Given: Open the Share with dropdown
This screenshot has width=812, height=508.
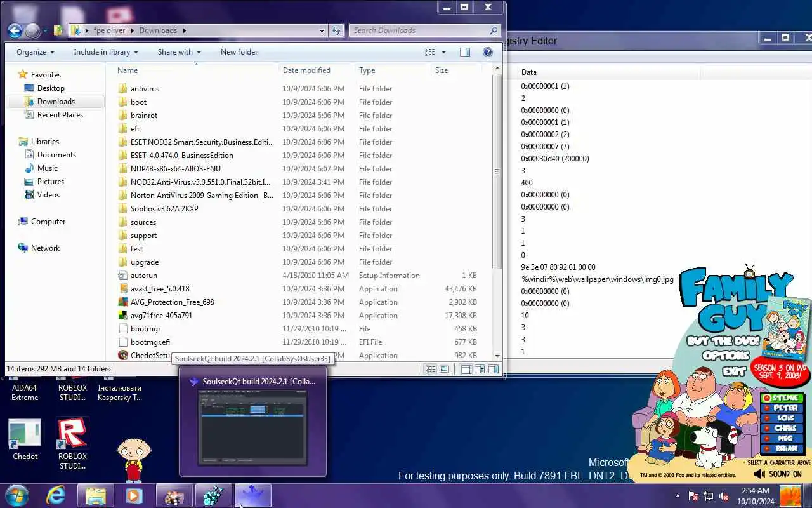Looking at the screenshot, I should 180,52.
